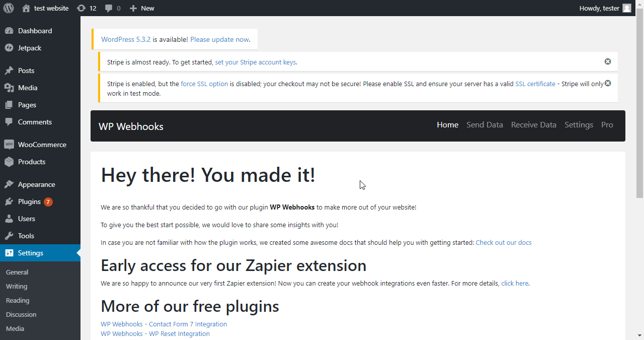This screenshot has width=644, height=340.
Task: Click the Tools wrench icon
Action: coord(9,236)
